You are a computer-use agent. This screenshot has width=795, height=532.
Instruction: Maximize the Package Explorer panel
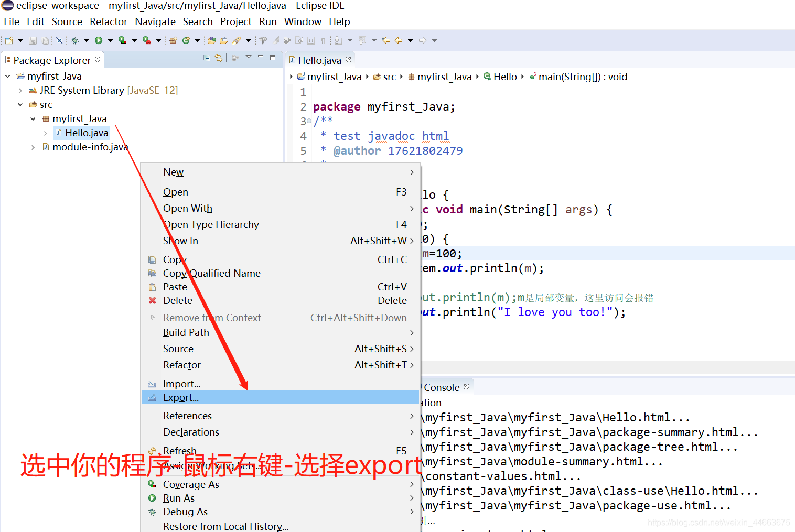tap(273, 58)
